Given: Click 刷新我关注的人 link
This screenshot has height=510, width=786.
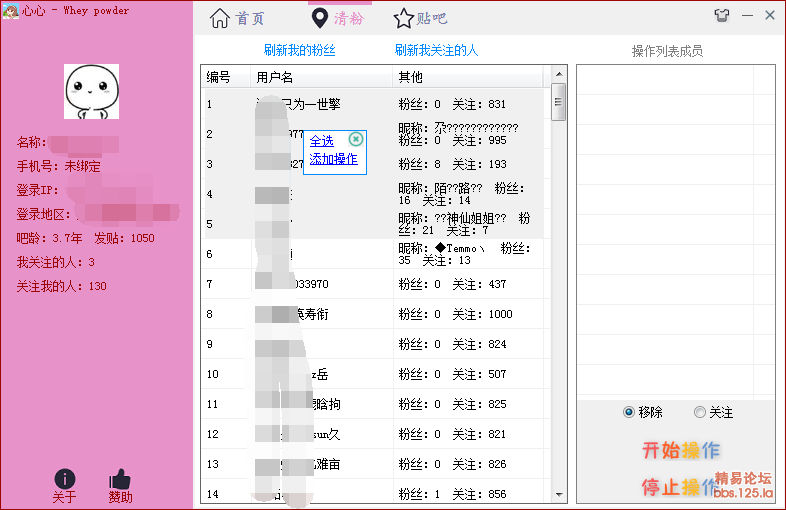Looking at the screenshot, I should (436, 50).
